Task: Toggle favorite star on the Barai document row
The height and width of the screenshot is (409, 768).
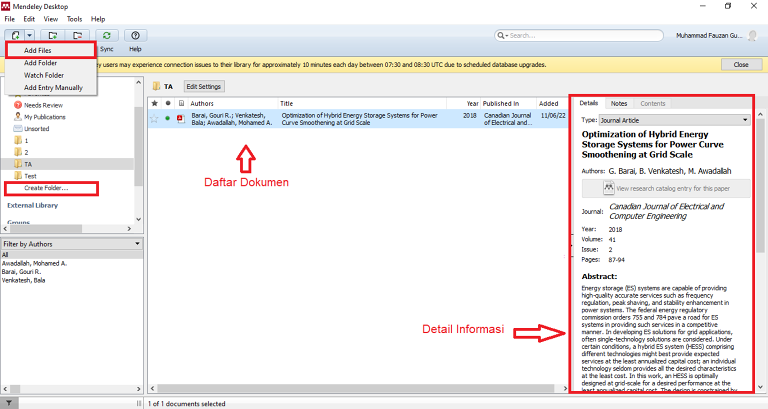Action: coord(154,119)
